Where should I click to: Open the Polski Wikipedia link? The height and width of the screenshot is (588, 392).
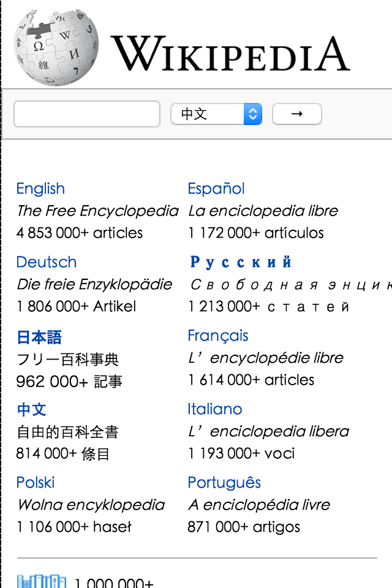point(36,483)
